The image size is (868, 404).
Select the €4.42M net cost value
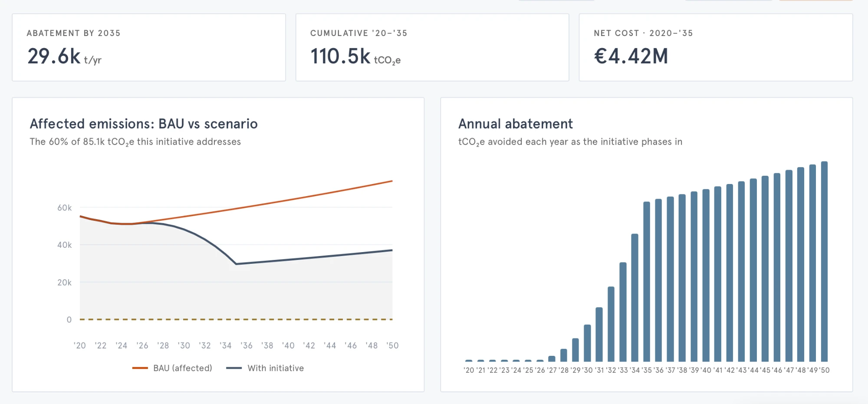[631, 56]
